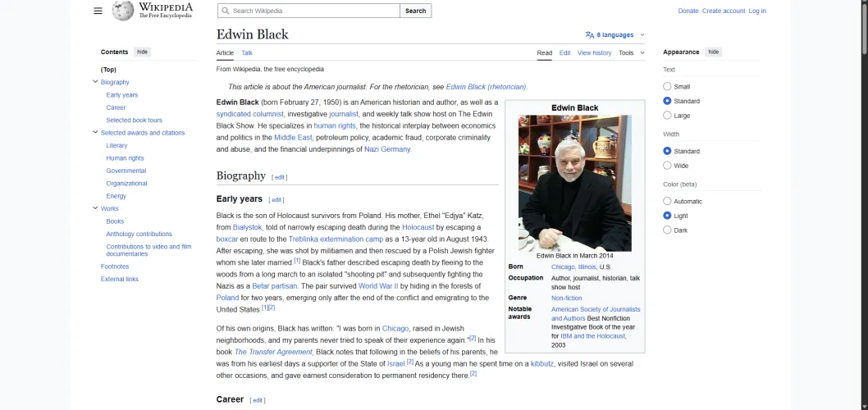
Task: Open Edwin Black (rhetorician) link
Action: pos(486,87)
